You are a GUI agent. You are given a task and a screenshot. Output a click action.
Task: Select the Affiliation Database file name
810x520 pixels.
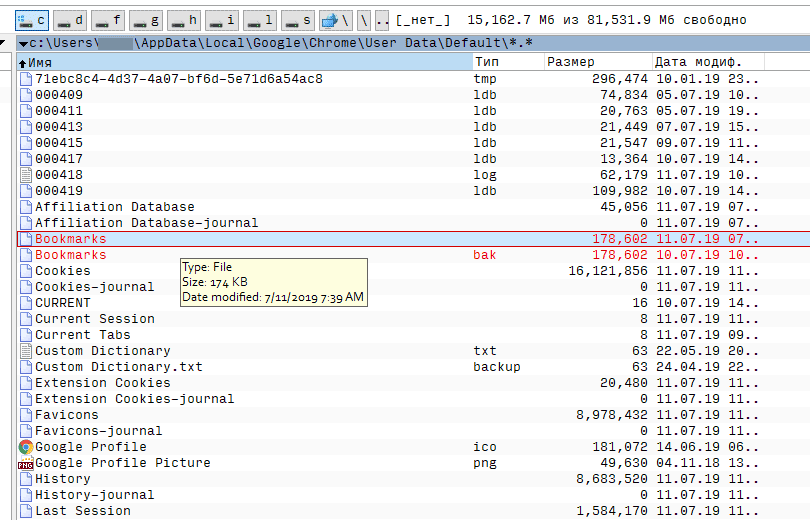[115, 207]
